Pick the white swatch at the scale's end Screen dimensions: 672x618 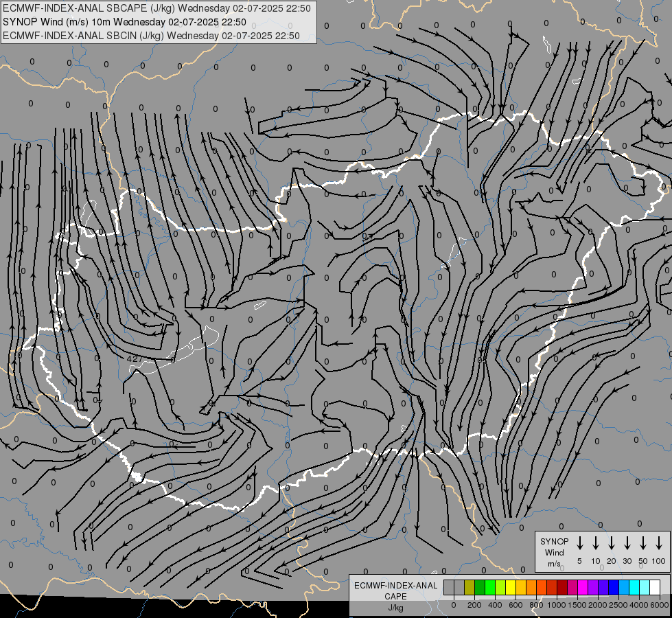tap(654, 588)
